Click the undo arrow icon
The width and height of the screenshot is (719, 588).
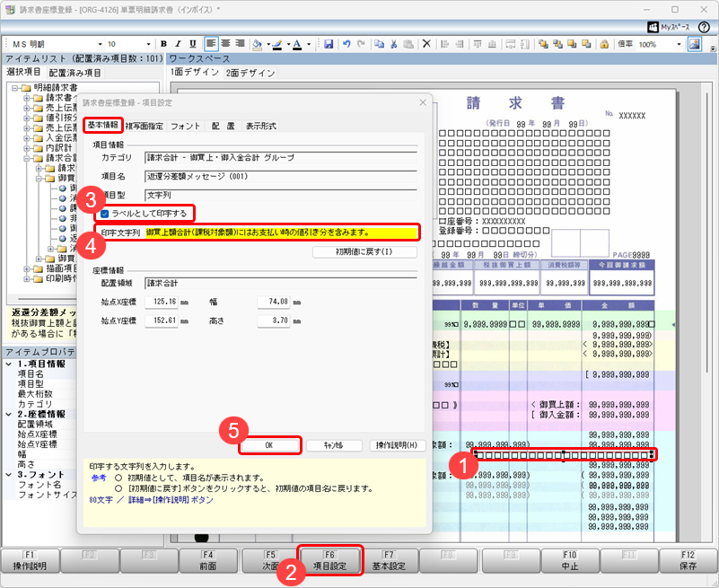coord(346,44)
